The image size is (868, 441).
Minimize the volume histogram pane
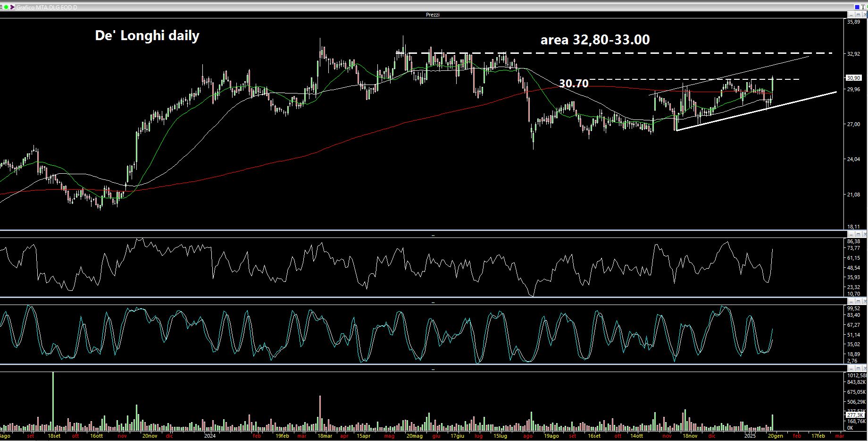(851, 368)
